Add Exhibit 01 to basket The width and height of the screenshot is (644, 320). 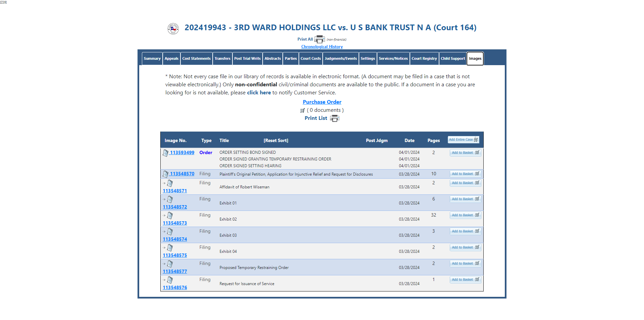point(466,199)
